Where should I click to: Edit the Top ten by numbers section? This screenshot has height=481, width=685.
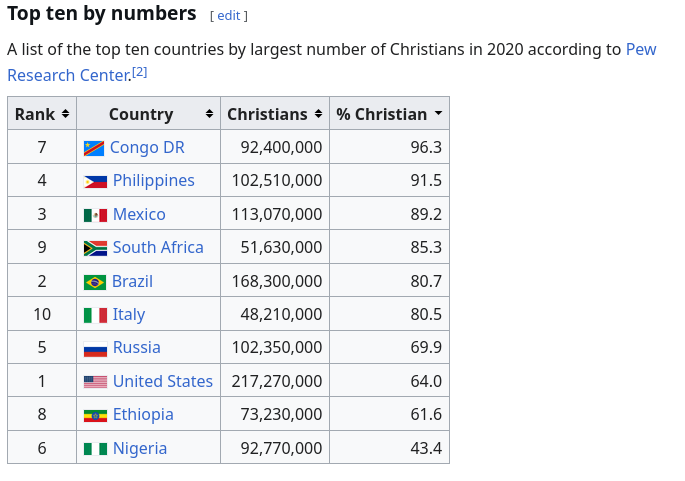click(x=228, y=16)
